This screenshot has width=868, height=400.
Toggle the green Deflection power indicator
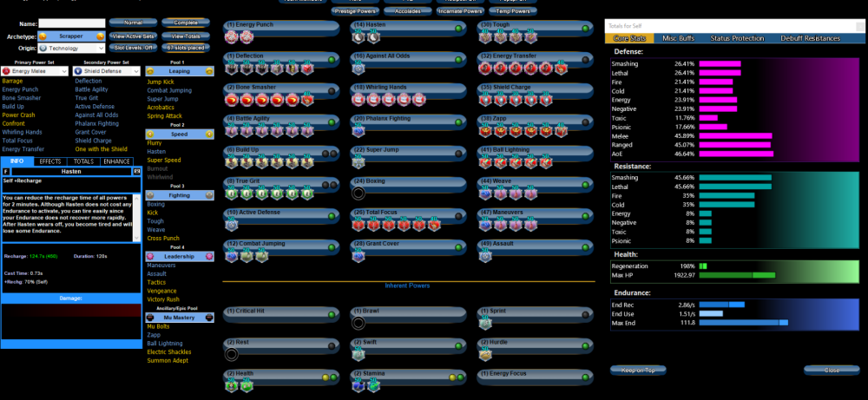pos(332,59)
